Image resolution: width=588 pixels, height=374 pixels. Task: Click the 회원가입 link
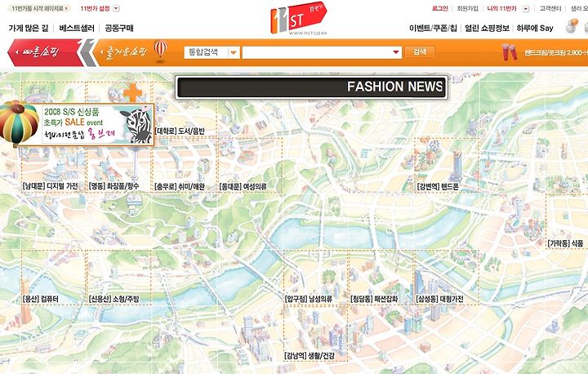467,8
